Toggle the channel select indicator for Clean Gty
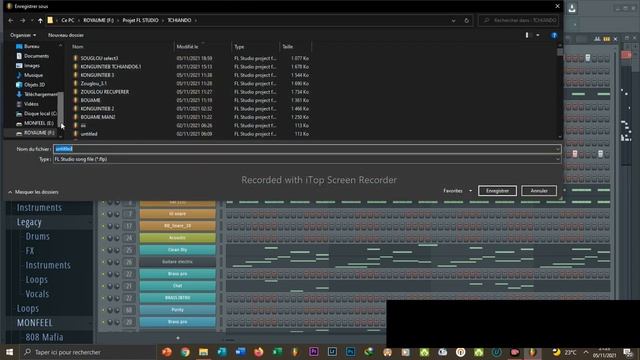 (221, 250)
